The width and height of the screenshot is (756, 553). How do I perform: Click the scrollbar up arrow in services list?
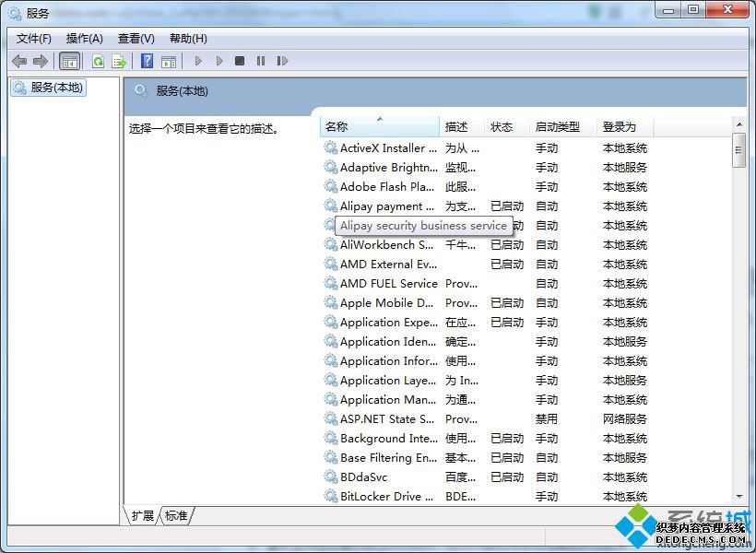click(x=739, y=124)
